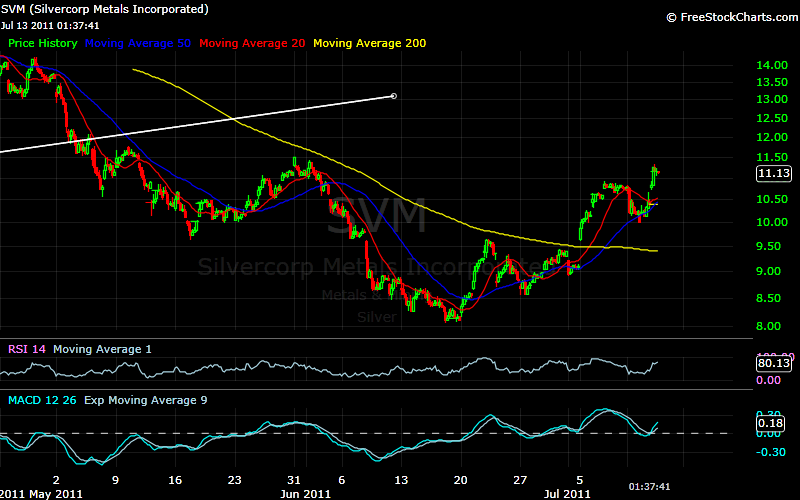Image resolution: width=800 pixels, height=500 pixels.
Task: Click the 14.00 price axis label
Action: pos(772,65)
